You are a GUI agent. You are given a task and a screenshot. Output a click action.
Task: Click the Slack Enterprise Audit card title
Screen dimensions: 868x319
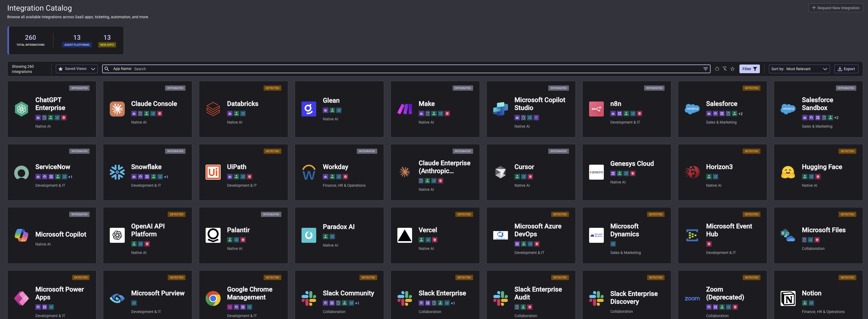pyautogui.click(x=538, y=293)
